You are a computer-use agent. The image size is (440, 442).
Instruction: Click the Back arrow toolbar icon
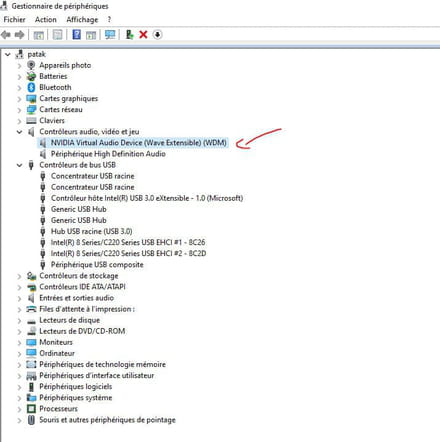point(6,34)
